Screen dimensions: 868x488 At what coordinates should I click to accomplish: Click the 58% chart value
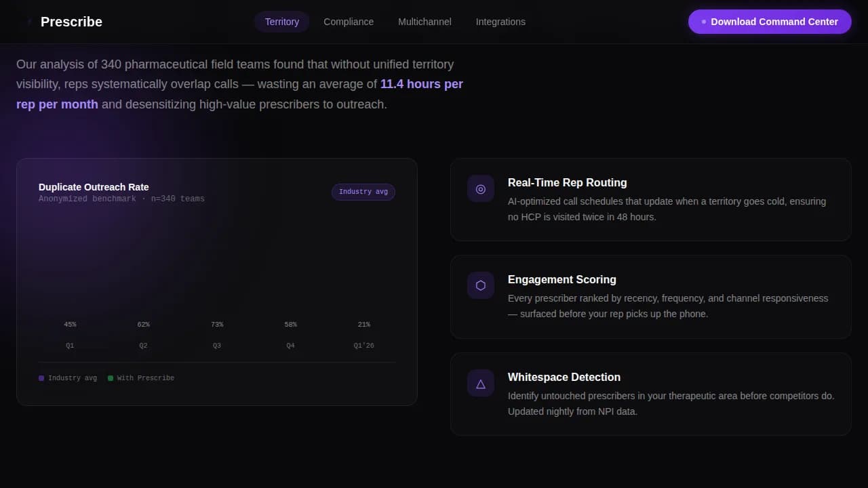[290, 325]
